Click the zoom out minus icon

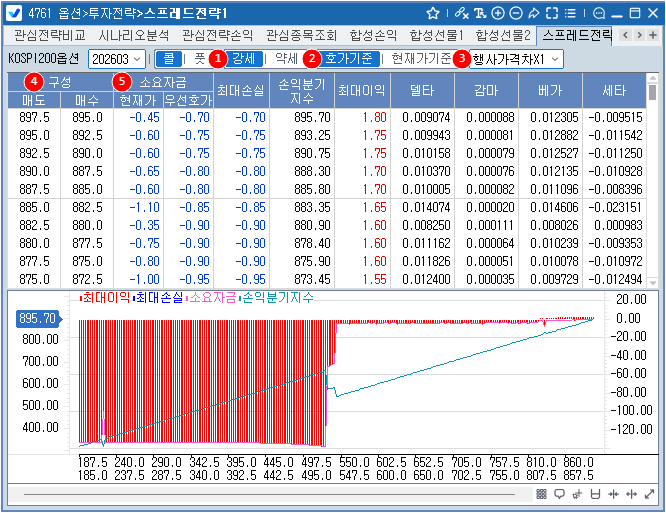(516, 13)
